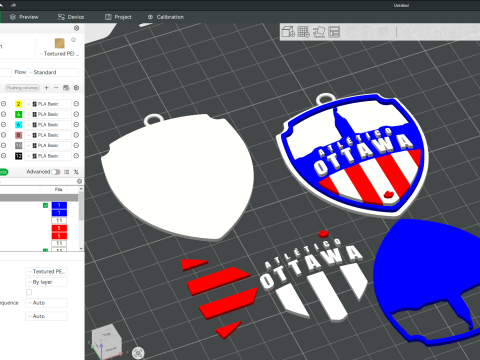Click the round view icon beside the cube

138,353
